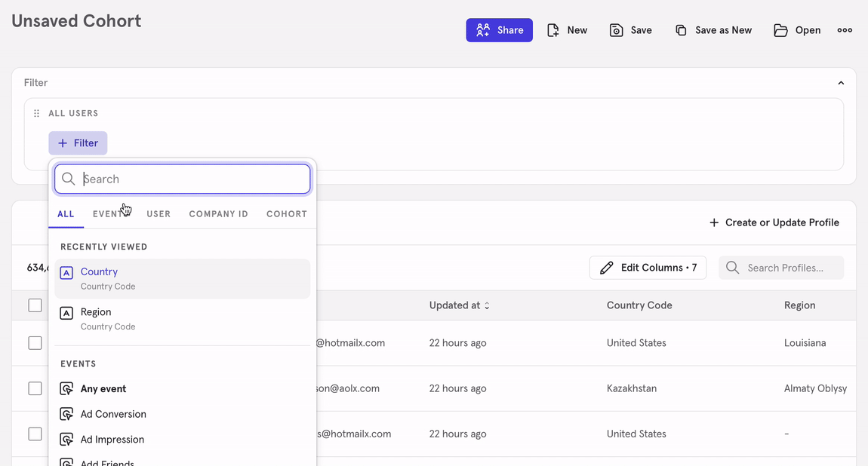
Task: Select the Cohort tab
Action: 286,214
